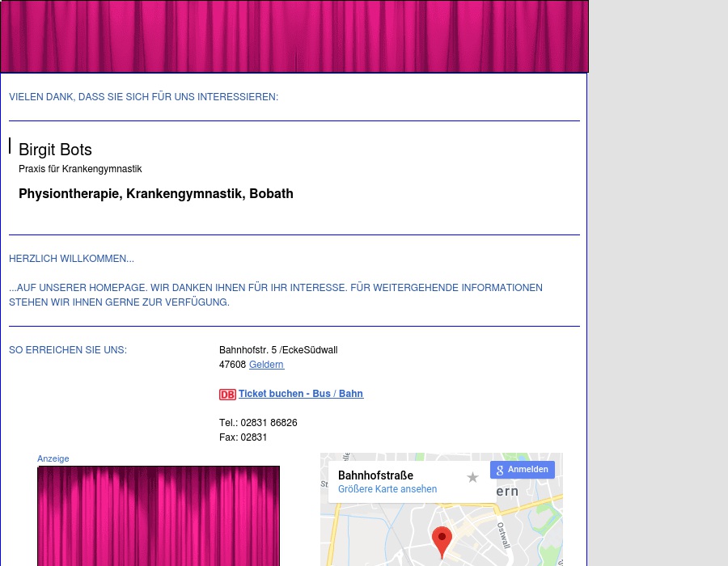
Task: Open the 'Geldern' link next to 47608
Action: [266, 365]
